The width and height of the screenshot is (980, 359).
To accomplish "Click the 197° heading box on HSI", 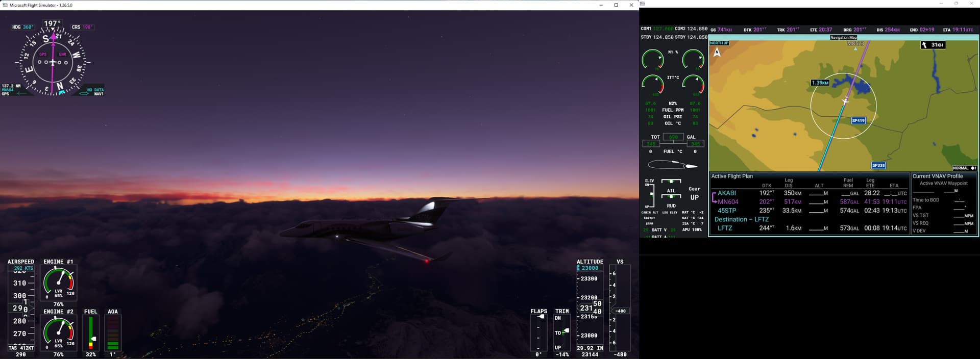I will pyautogui.click(x=53, y=23).
